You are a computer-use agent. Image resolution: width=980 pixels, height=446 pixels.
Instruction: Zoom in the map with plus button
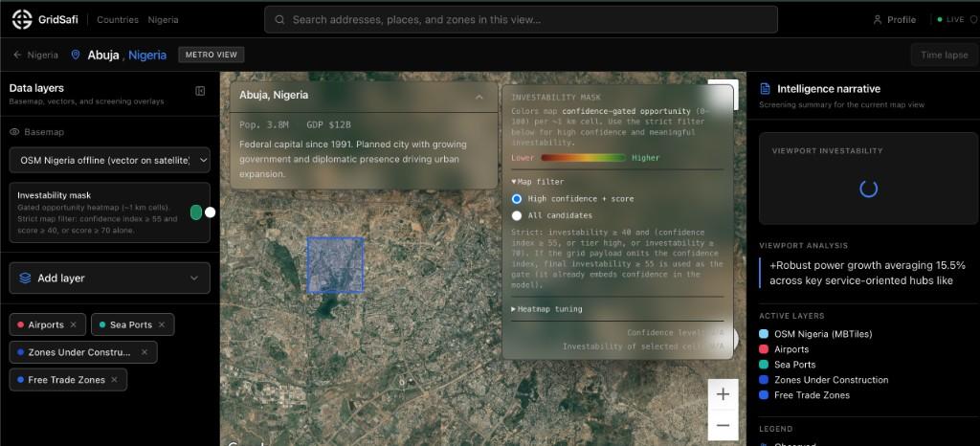(724, 394)
